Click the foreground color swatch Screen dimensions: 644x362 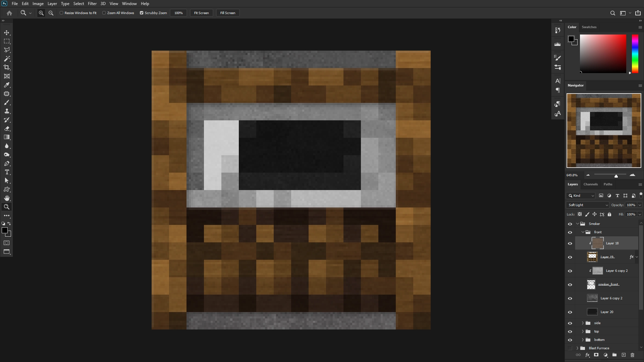(x=5, y=230)
